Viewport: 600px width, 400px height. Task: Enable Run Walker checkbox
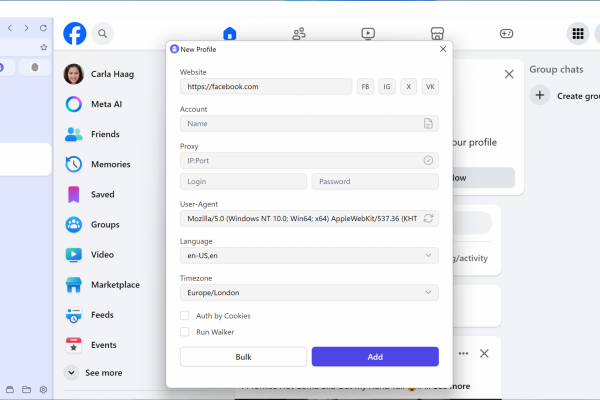click(184, 331)
